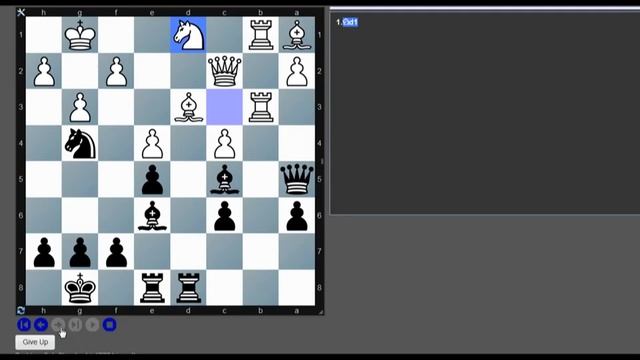Jump to the last move button
The image size is (640, 360).
[x=75, y=325]
